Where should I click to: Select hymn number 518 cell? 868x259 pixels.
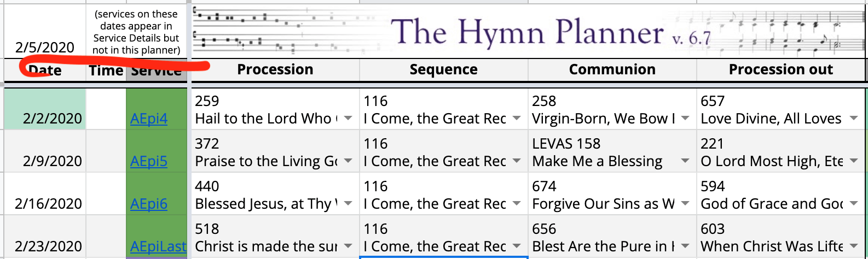275,229
